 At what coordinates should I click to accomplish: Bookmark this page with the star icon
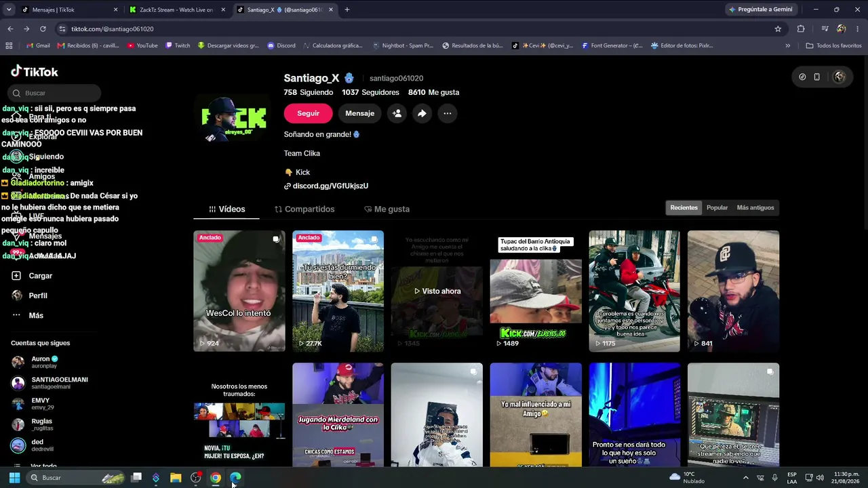point(778,29)
